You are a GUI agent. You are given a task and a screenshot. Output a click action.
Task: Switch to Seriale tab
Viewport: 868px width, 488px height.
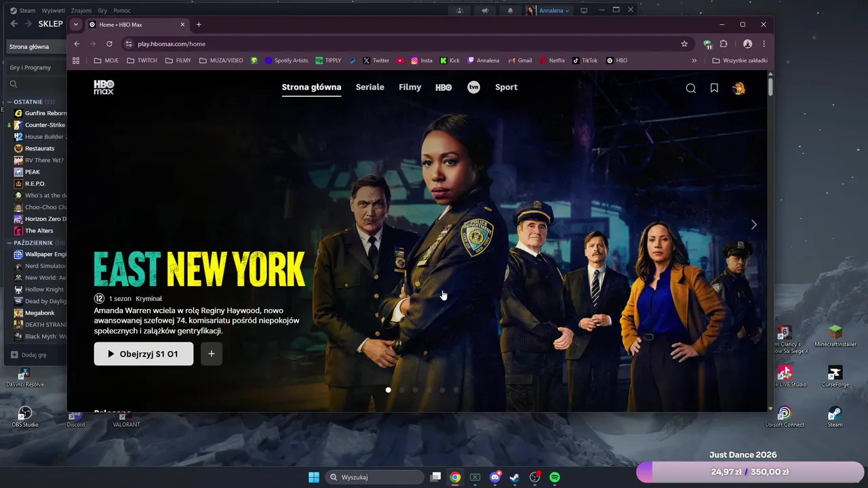point(370,87)
